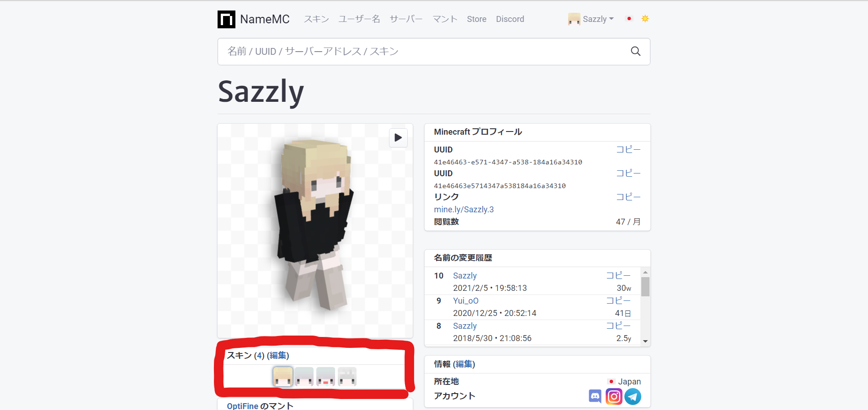Click the date 2018/5/30 • 21:08:56
The width and height of the screenshot is (868, 410).
(492, 338)
